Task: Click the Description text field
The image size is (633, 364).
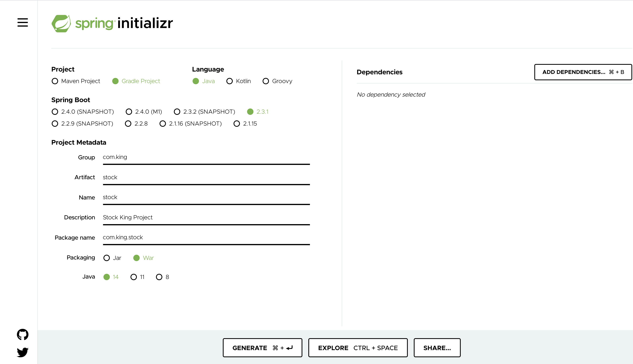Action: click(206, 218)
